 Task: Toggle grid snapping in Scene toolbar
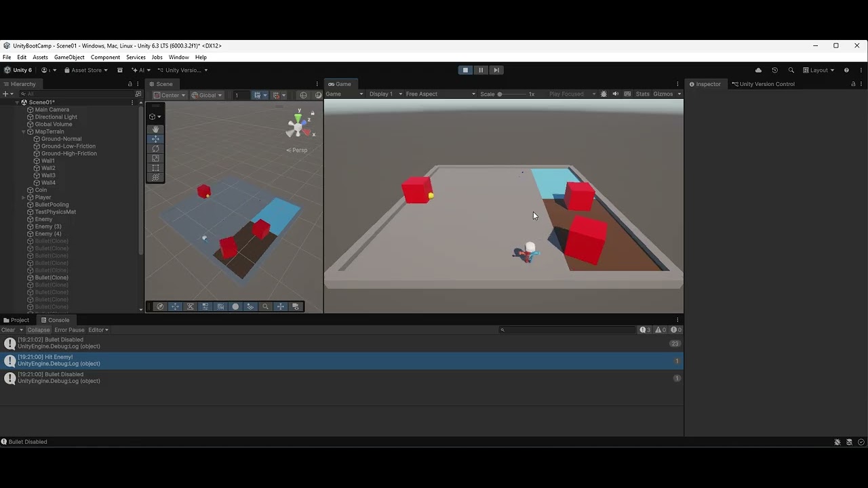point(257,95)
